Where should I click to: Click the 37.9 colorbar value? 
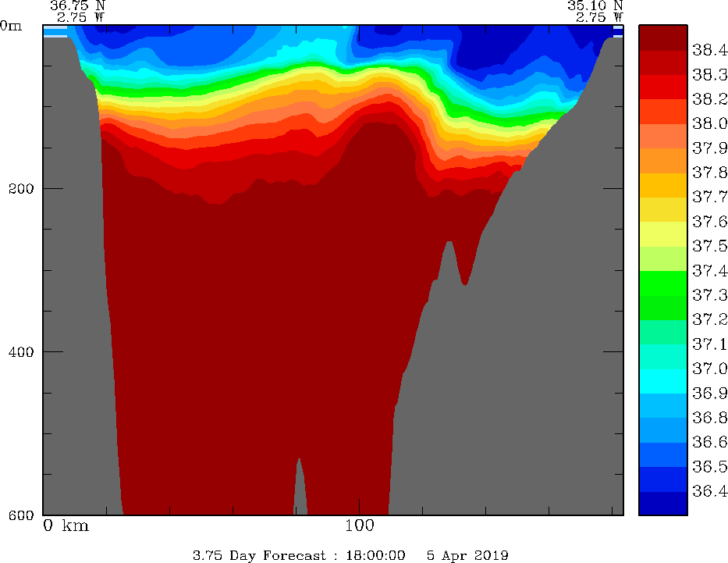pos(709,148)
